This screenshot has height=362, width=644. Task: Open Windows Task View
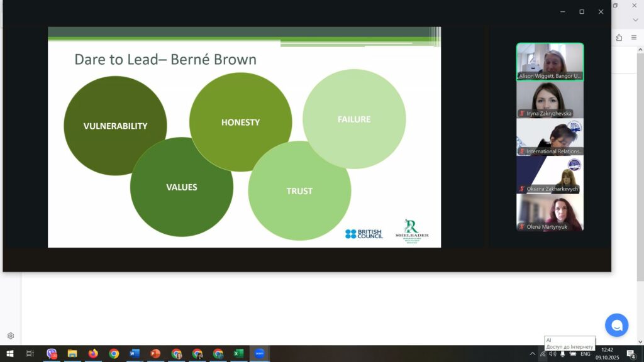(30, 353)
